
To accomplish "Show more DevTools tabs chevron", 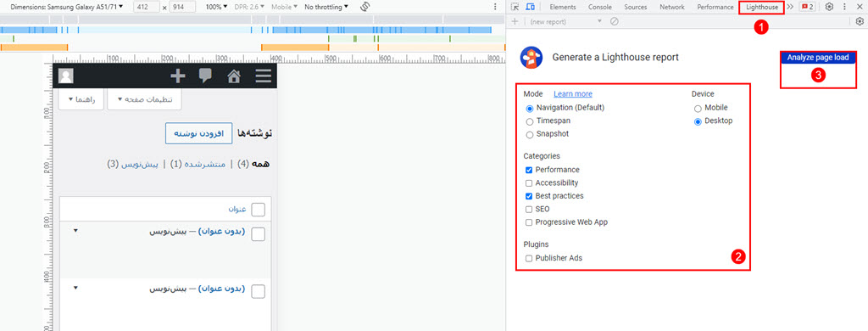I will click(x=790, y=7).
